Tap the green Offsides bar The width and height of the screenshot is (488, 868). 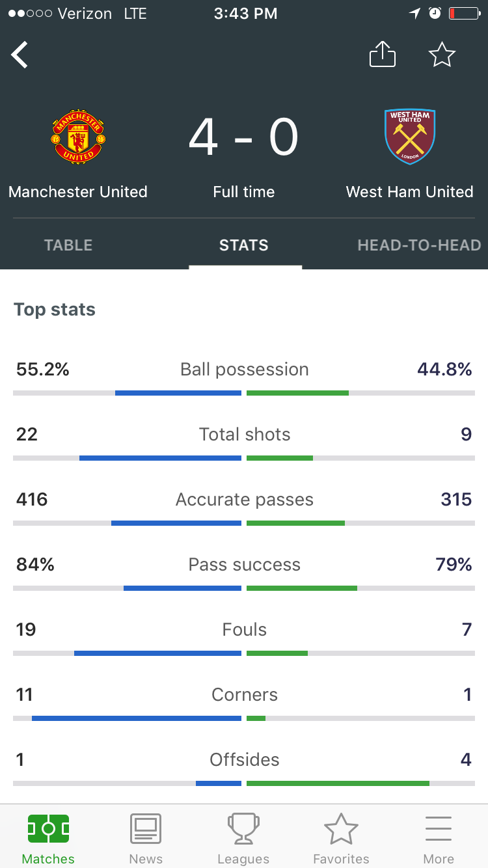coord(338,783)
